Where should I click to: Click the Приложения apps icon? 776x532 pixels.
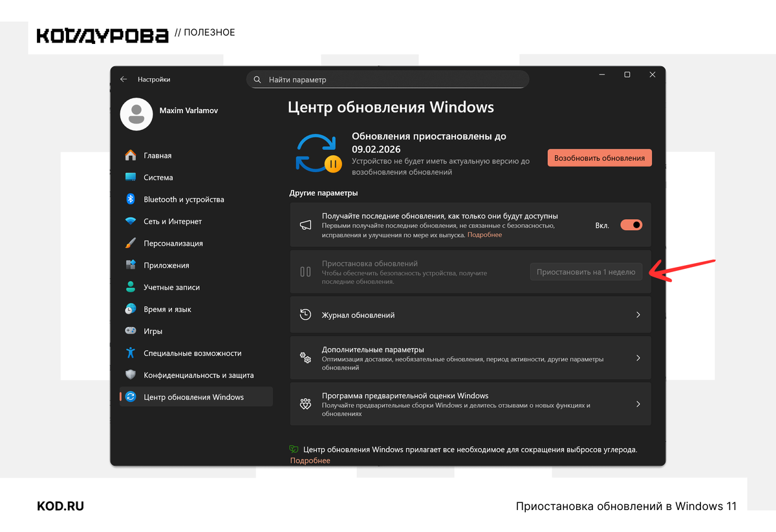click(131, 266)
